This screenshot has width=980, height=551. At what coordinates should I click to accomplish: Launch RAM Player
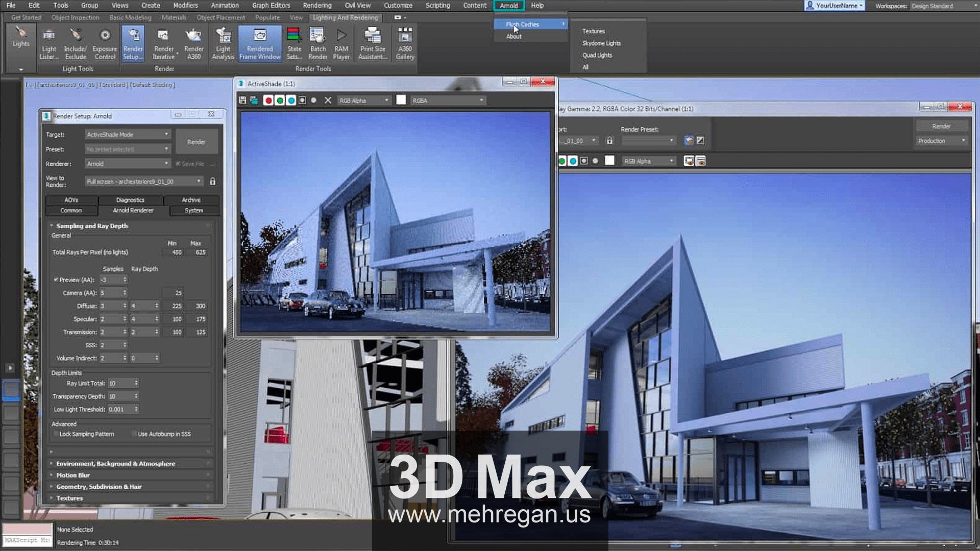point(341,44)
